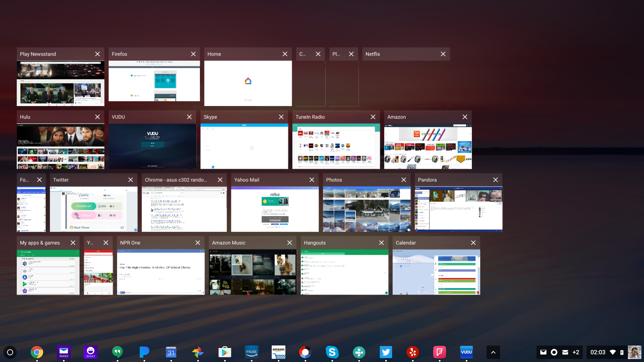Open Google Calendar shelf icon
The width and height of the screenshot is (644, 362).
pyautogui.click(x=171, y=352)
